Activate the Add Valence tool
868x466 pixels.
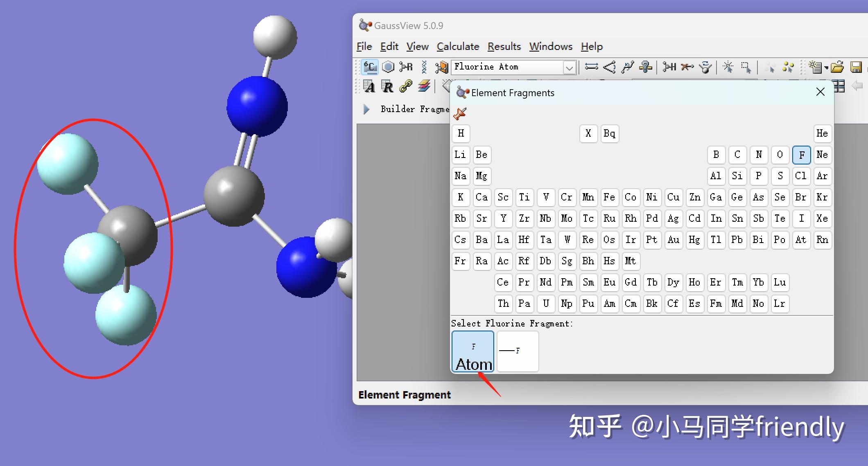pyautogui.click(x=669, y=67)
